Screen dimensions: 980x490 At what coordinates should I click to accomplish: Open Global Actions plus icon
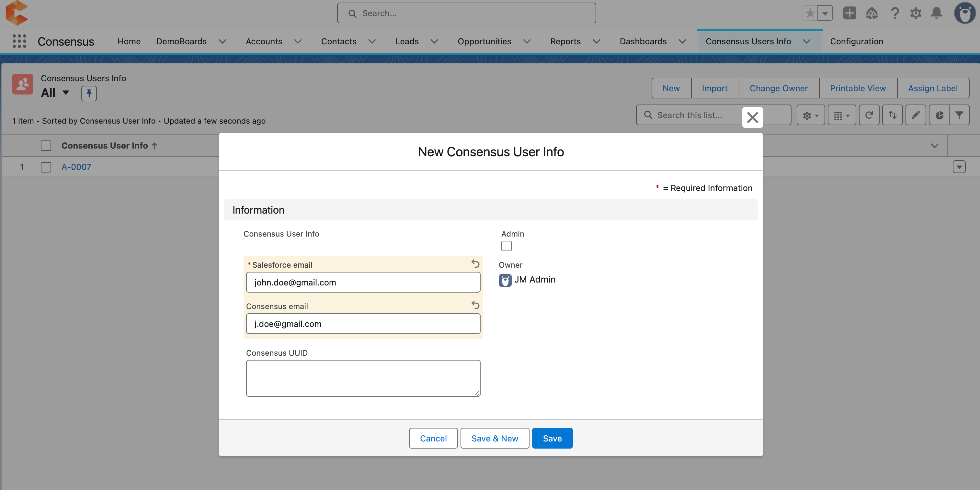849,13
